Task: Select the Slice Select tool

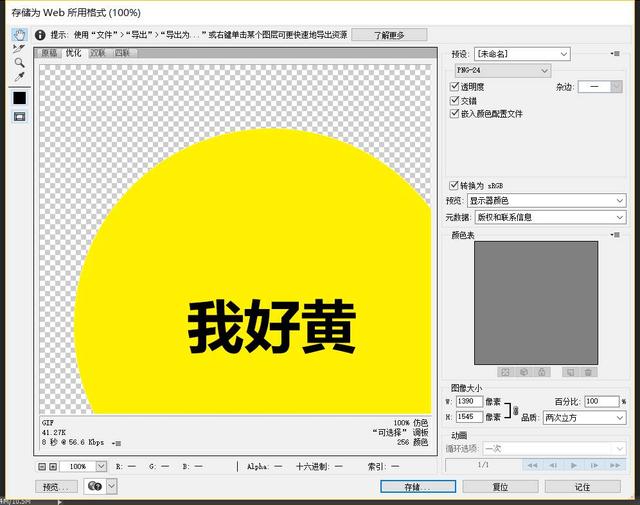Action: [19, 49]
